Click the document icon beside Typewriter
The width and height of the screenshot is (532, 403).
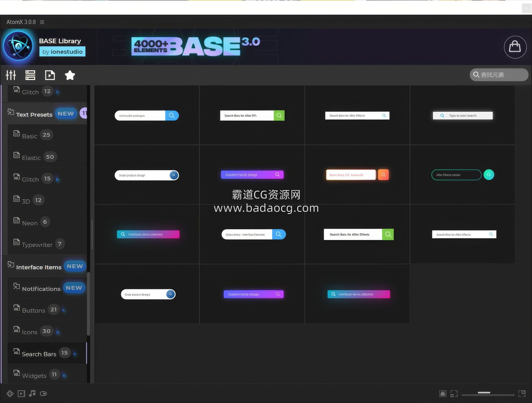tap(17, 242)
